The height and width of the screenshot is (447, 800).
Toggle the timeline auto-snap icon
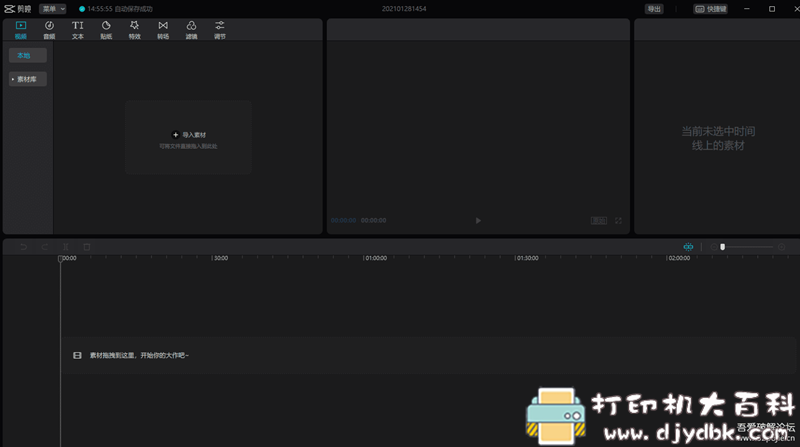tap(688, 247)
